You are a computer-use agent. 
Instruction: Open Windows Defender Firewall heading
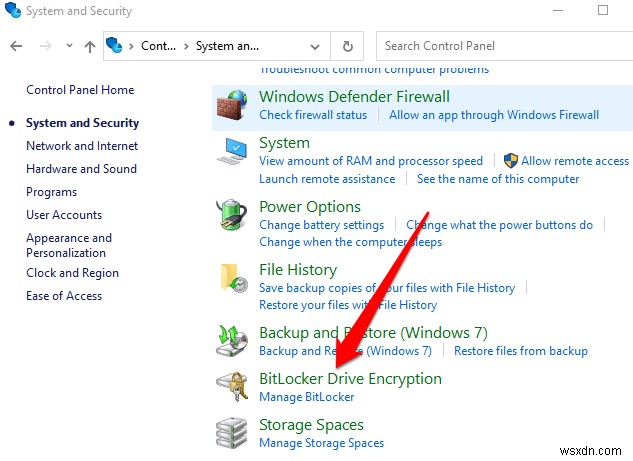[x=354, y=96]
